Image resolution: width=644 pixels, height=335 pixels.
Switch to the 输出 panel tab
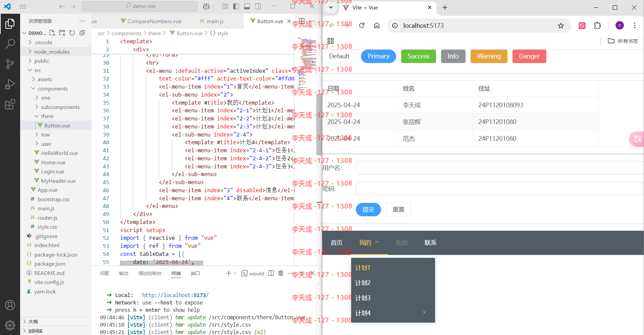124,273
